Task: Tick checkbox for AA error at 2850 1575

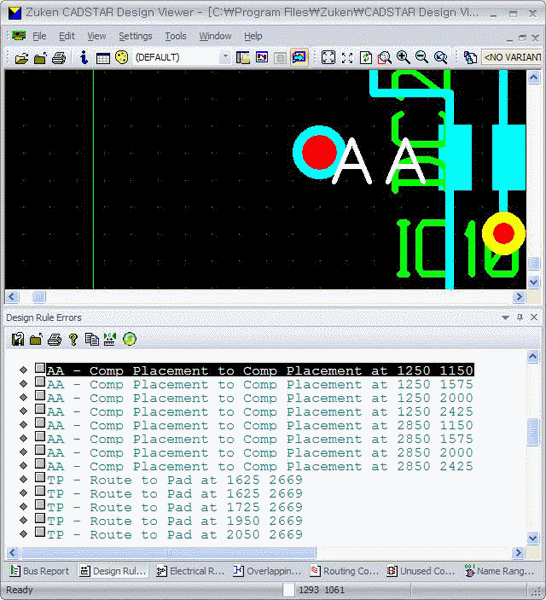Action: coord(40,437)
